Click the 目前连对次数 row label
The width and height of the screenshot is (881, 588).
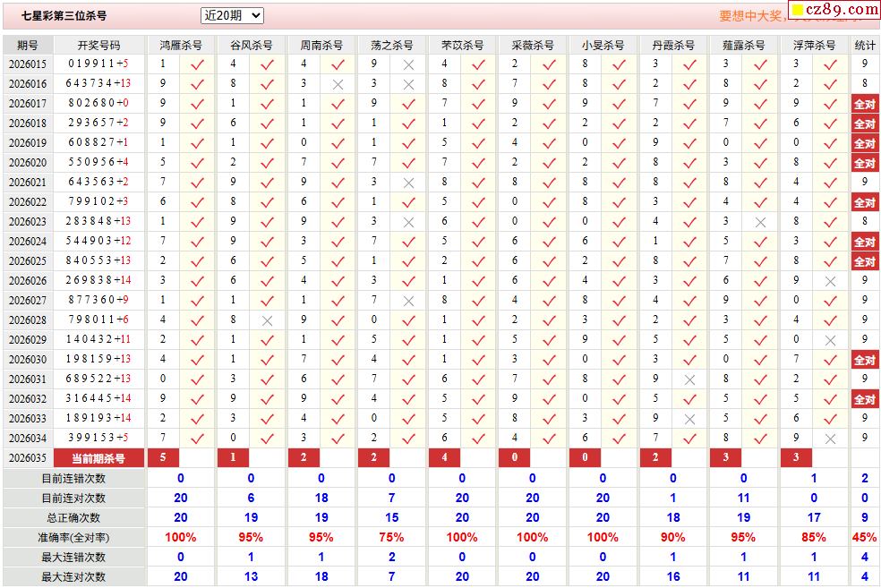pyautogui.click(x=74, y=499)
